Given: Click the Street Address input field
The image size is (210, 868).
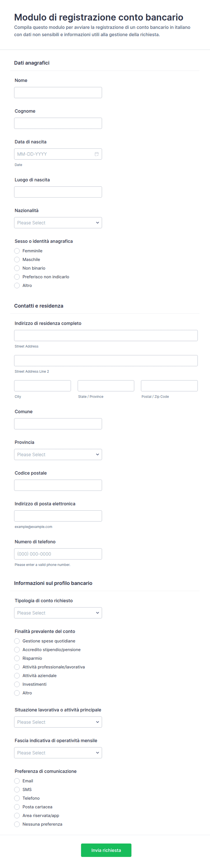Looking at the screenshot, I should [106, 336].
